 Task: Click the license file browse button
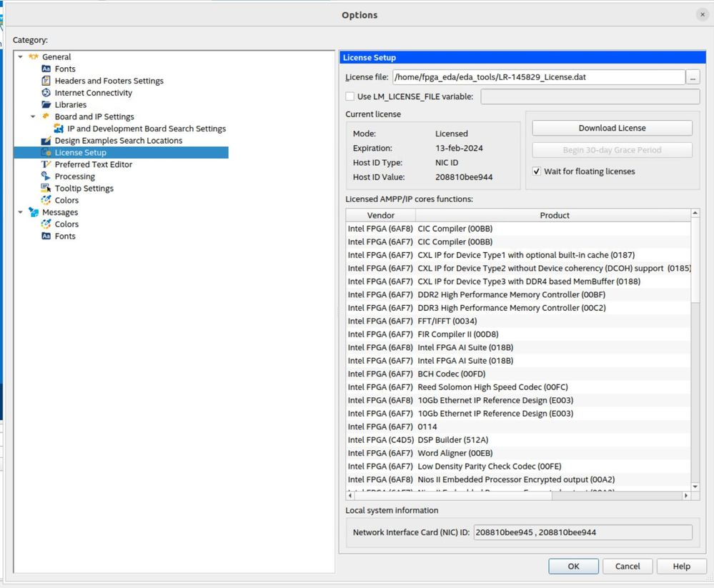[693, 77]
